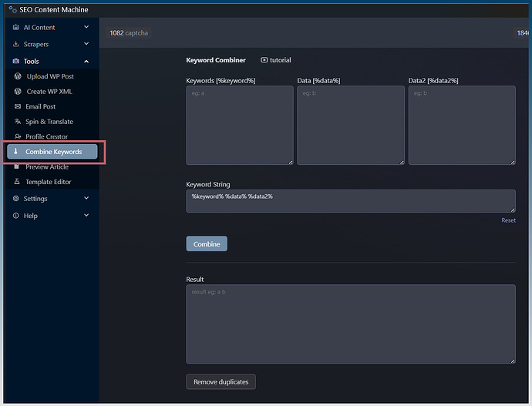Image resolution: width=532 pixels, height=406 pixels.
Task: Click the Template Editor flask icon
Action: [18, 182]
